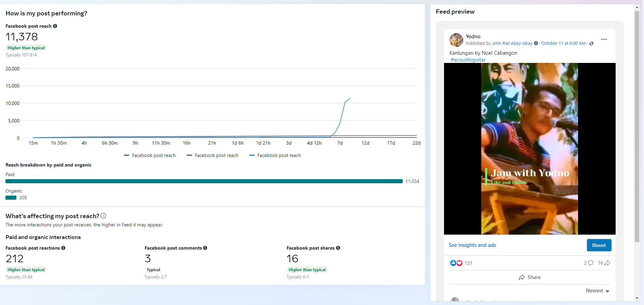Click the 7d label on the chart axis
This screenshot has width=644, height=305.
(x=340, y=143)
